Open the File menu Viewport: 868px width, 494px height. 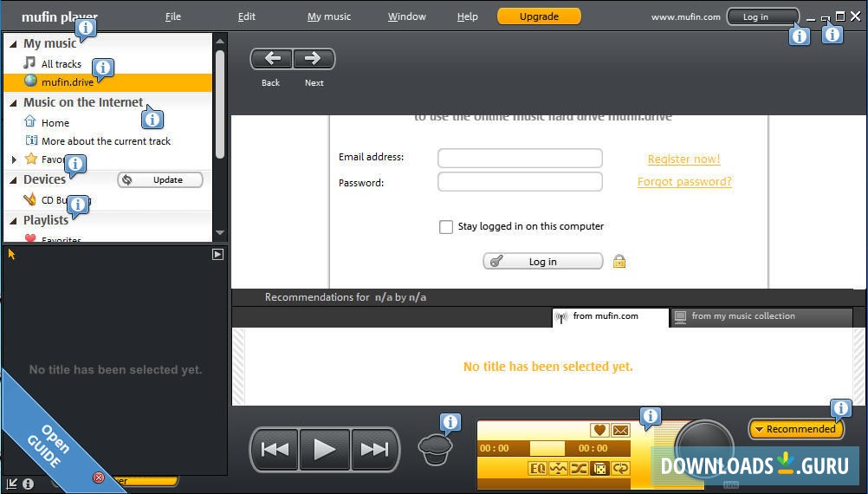(172, 16)
